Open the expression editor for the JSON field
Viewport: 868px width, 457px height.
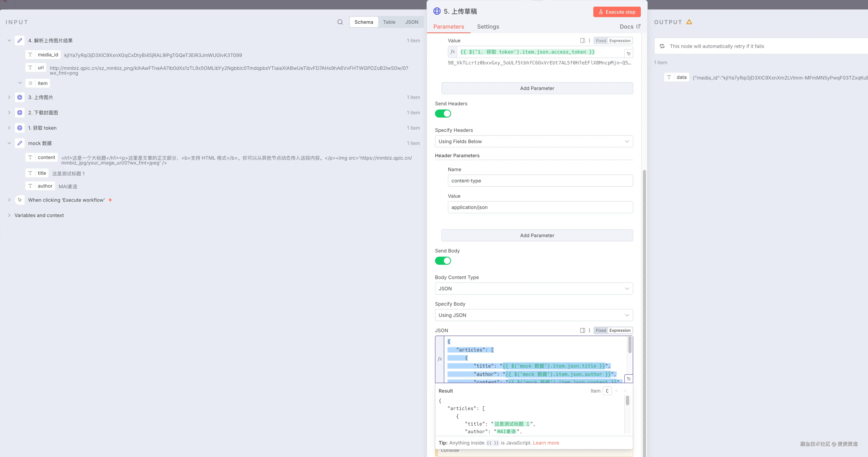pos(628,379)
